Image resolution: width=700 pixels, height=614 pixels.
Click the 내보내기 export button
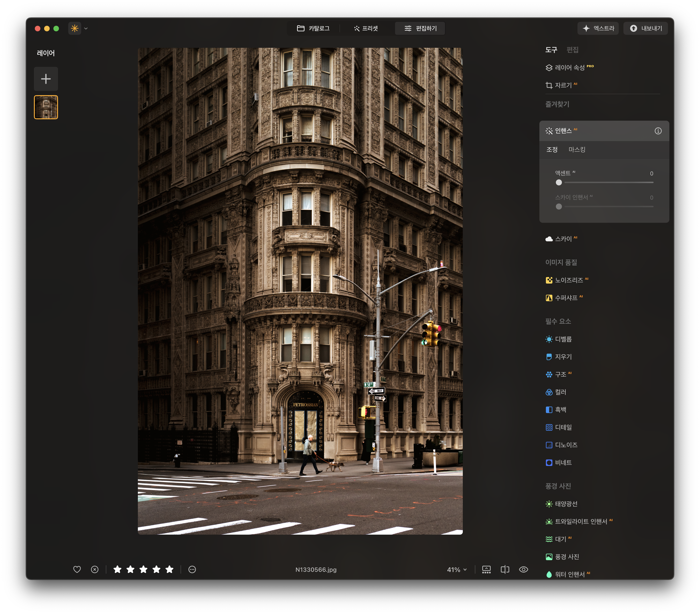(646, 28)
